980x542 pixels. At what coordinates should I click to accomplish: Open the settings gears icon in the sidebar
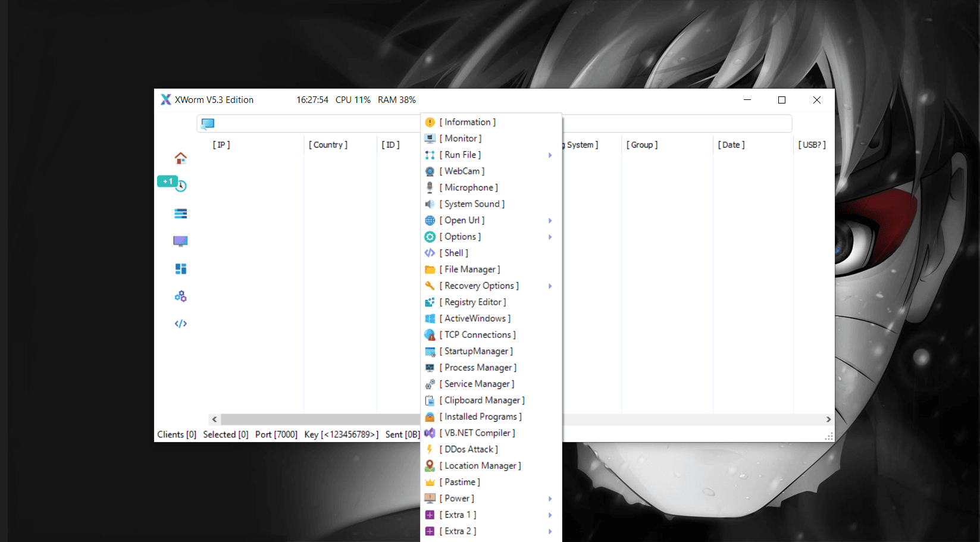click(180, 296)
